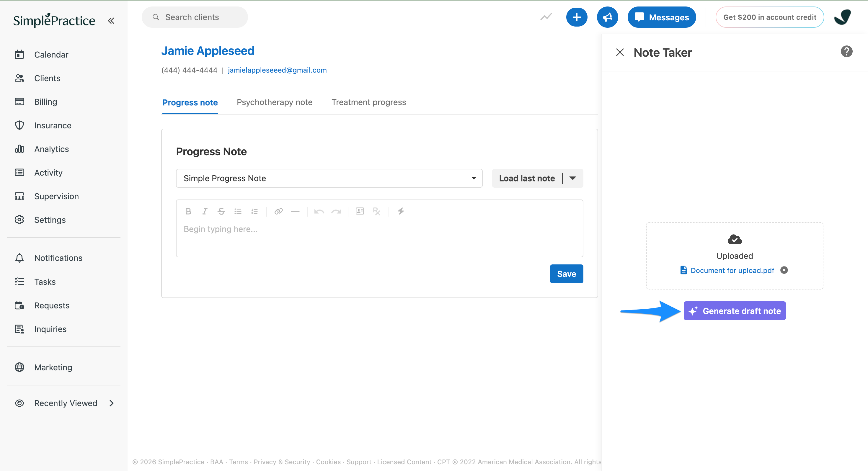Image resolution: width=868 pixels, height=471 pixels.
Task: Open the Simple Progress Note template dropdown
Action: pos(329,178)
